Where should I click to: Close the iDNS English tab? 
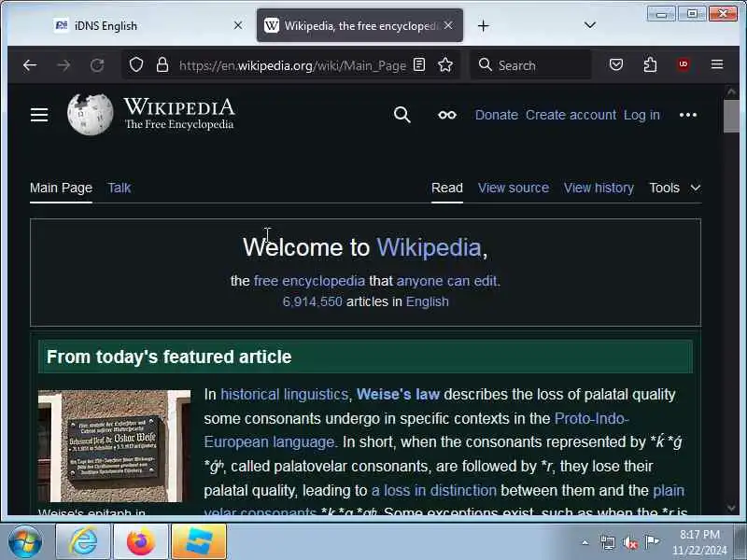(238, 26)
